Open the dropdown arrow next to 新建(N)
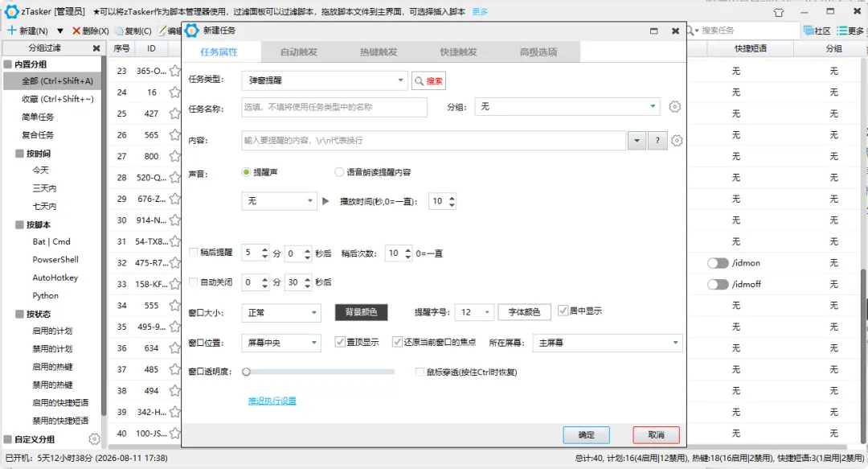This screenshot has width=868, height=469. 59,31
